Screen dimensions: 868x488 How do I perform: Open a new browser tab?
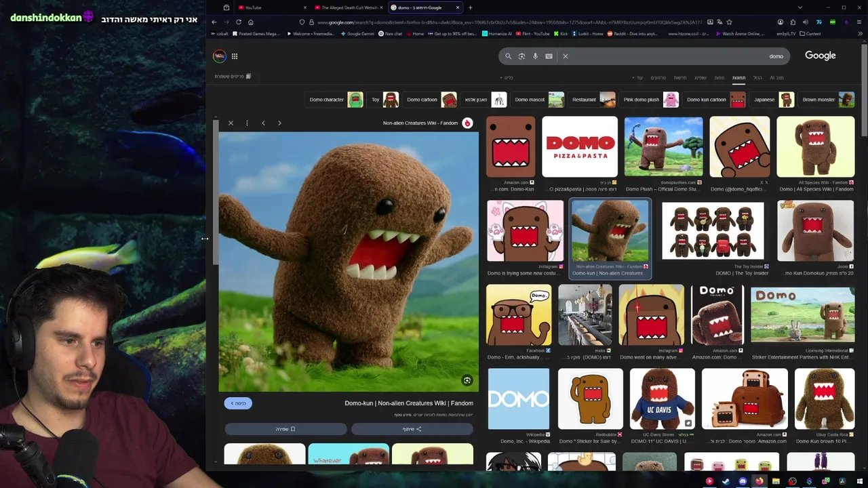coord(471,7)
